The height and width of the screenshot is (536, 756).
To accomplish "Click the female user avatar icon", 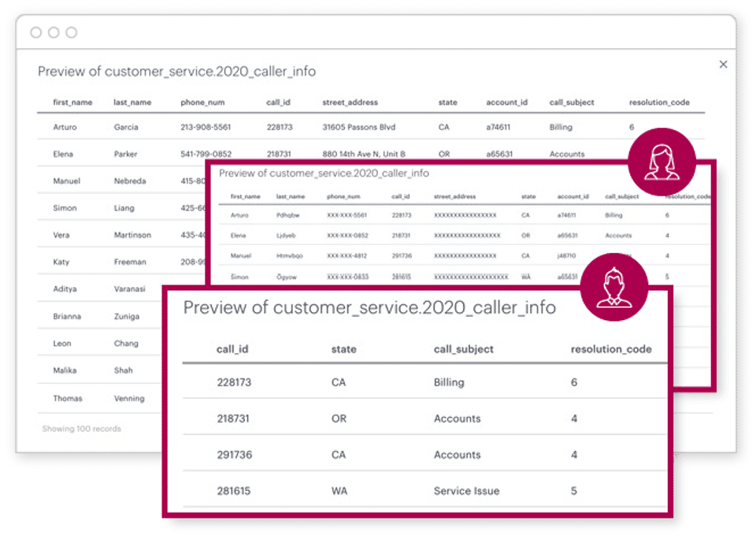I will [662, 162].
